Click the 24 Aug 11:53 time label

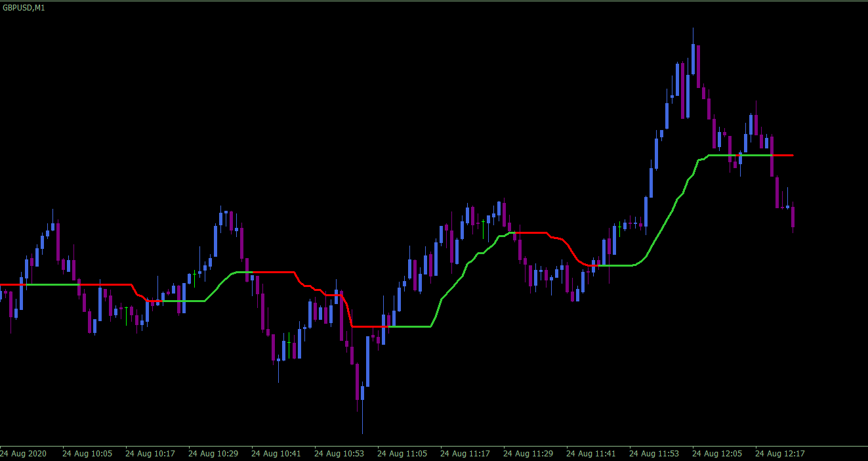654,453
